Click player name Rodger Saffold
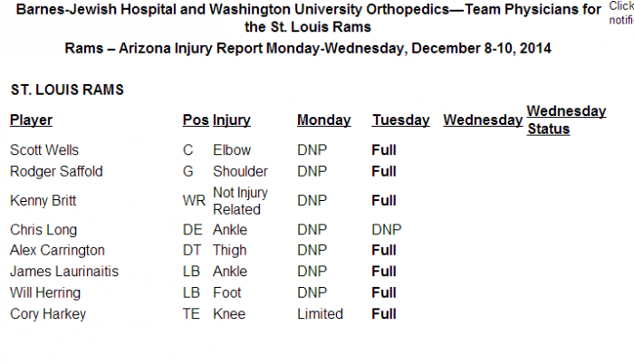634x364 pixels. (x=55, y=171)
